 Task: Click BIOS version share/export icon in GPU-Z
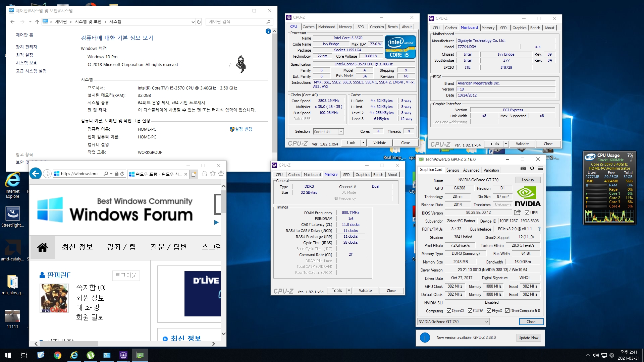[x=517, y=213]
